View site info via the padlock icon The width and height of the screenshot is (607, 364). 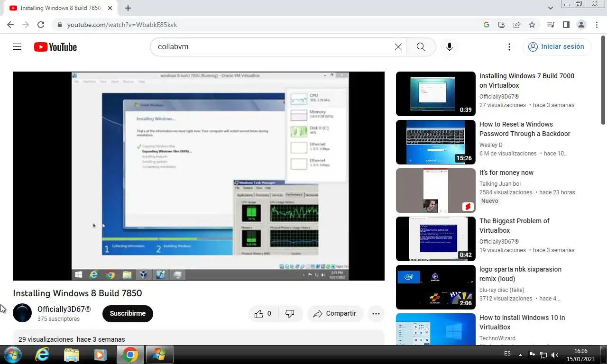(59, 25)
